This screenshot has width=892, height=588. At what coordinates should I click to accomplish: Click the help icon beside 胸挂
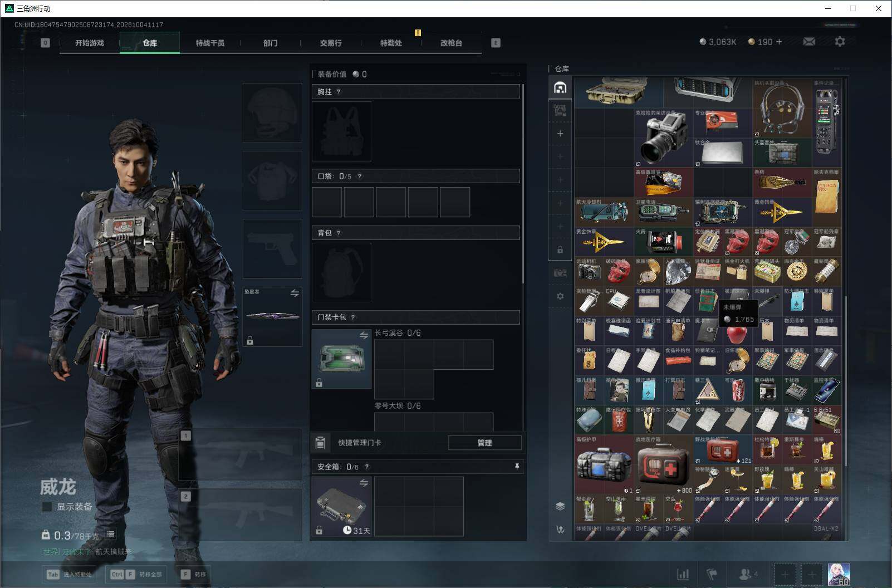point(339,92)
